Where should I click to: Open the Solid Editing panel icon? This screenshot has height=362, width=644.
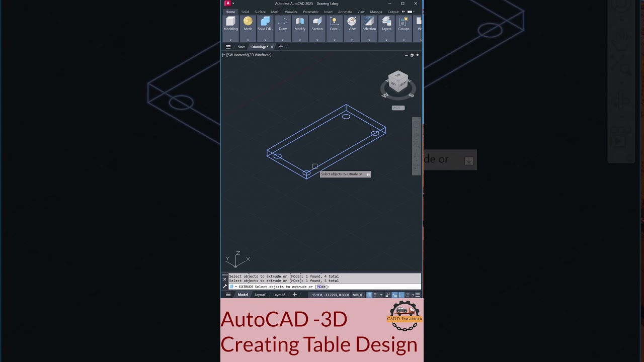265,21
